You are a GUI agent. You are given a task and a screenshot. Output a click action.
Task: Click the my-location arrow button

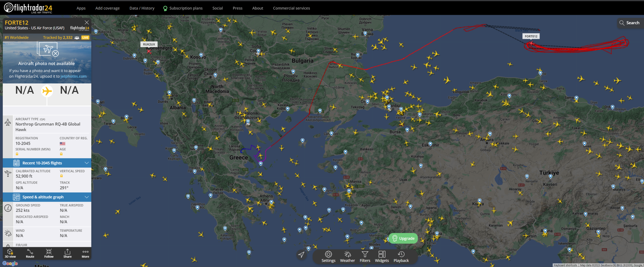pyautogui.click(x=301, y=254)
